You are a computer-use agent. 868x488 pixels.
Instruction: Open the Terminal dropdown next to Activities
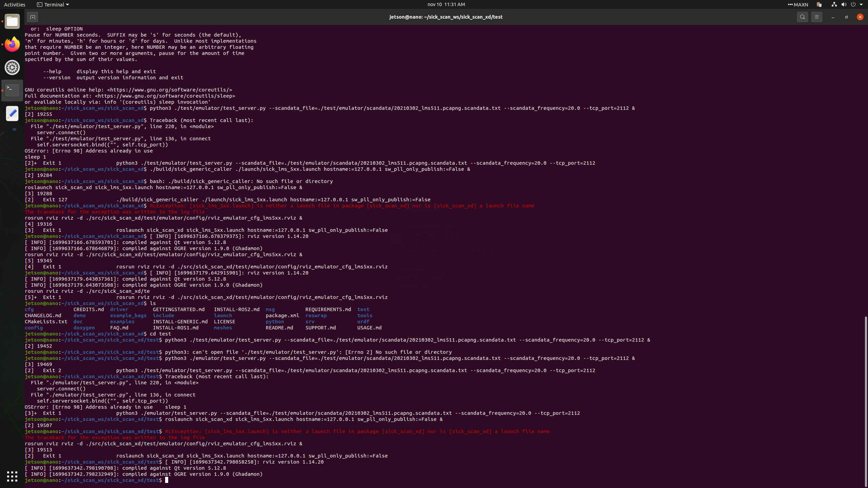pyautogui.click(x=53, y=4)
